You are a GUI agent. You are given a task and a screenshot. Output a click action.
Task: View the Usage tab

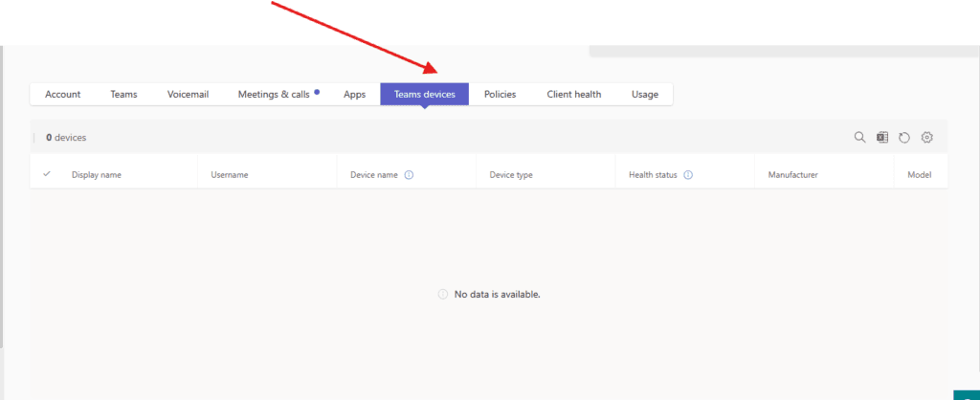(645, 95)
